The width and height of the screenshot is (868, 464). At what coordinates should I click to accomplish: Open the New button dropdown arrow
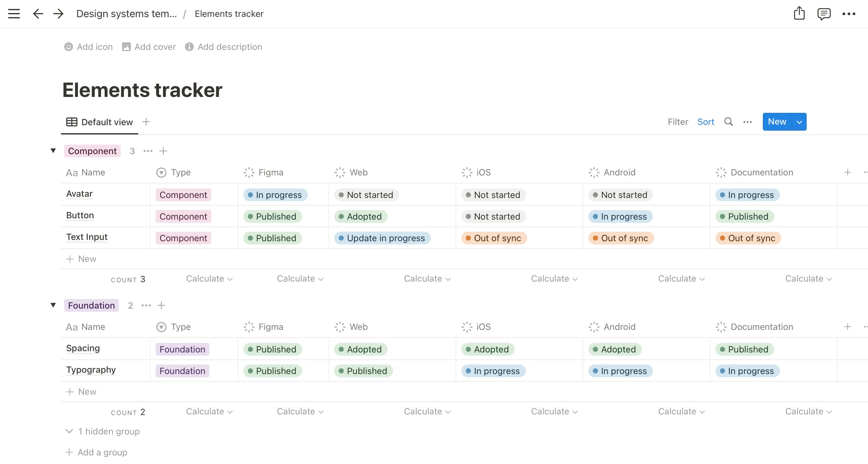(799, 122)
